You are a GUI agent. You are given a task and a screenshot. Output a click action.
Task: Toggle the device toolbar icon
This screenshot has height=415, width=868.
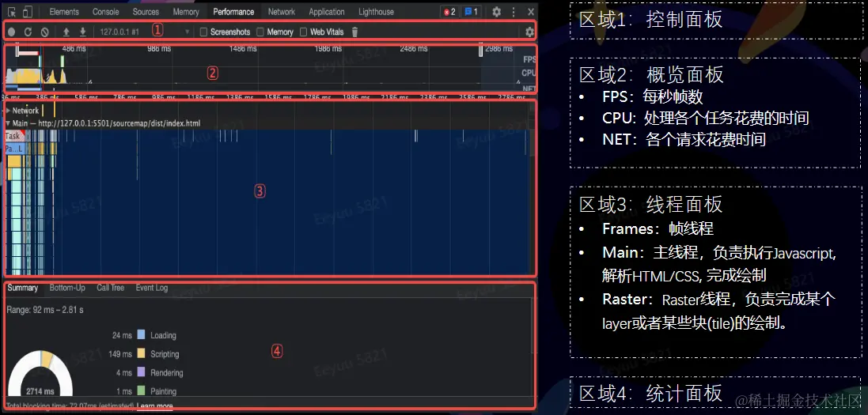click(x=28, y=12)
